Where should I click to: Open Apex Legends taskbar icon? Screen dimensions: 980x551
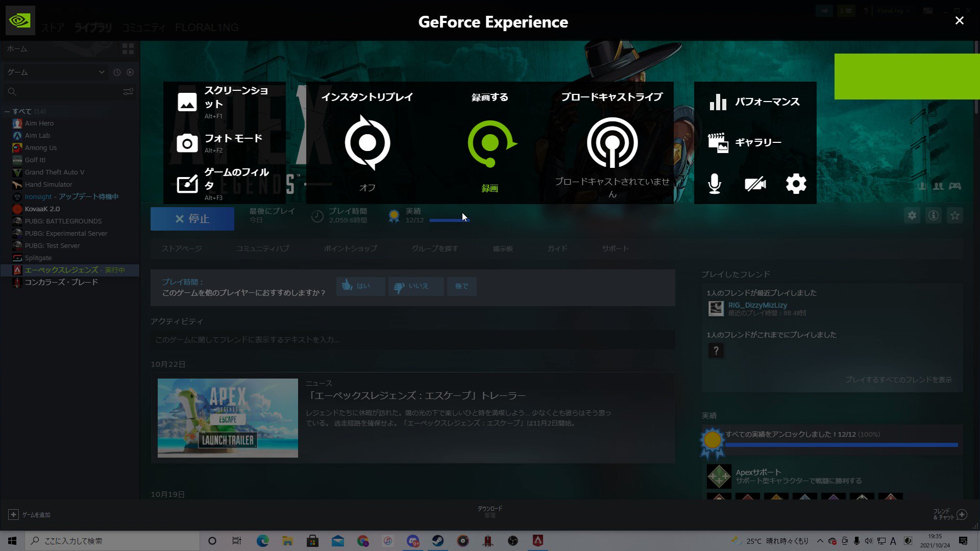point(537,541)
